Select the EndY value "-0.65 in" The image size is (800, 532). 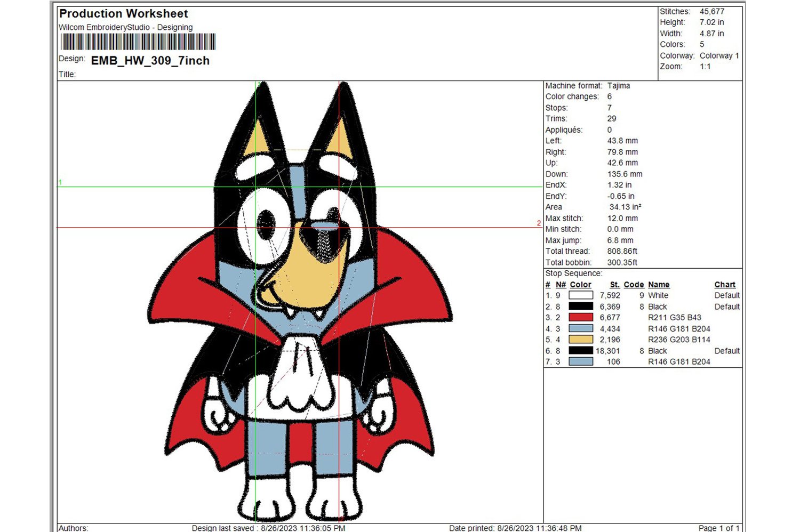click(621, 196)
